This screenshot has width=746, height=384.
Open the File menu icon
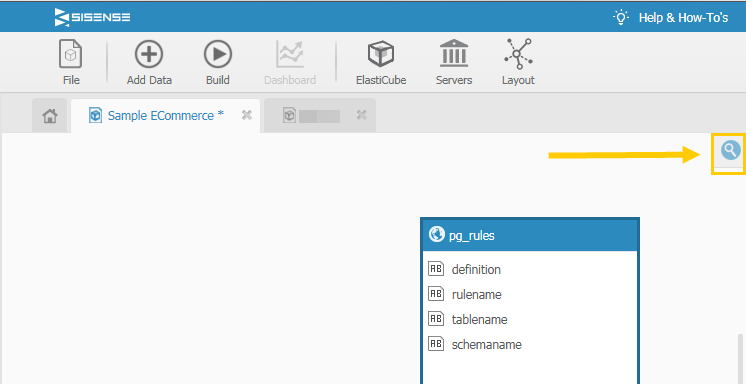point(71,54)
